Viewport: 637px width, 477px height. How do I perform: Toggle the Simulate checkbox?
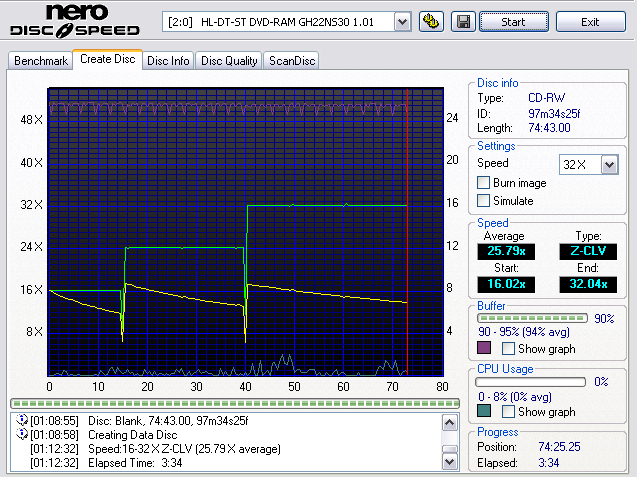(484, 201)
